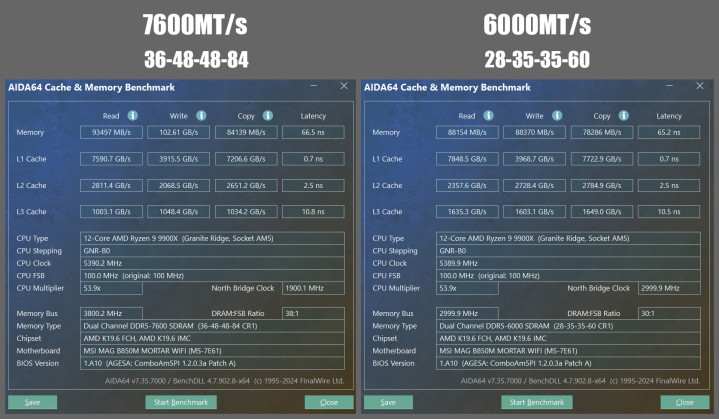719x419 pixels.
Task: Click CPU Clock field showing 5389.9 MHz
Action: (x=568, y=263)
